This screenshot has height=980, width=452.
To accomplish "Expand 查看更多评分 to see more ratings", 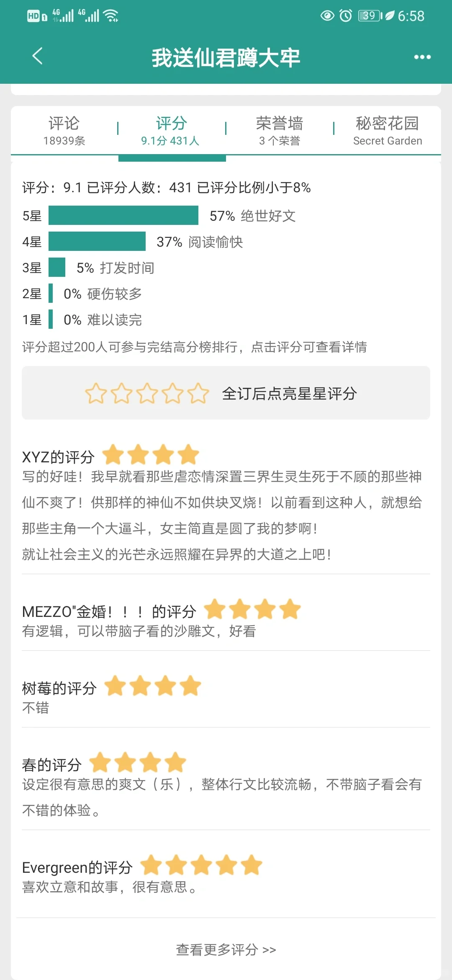I will [x=226, y=949].
